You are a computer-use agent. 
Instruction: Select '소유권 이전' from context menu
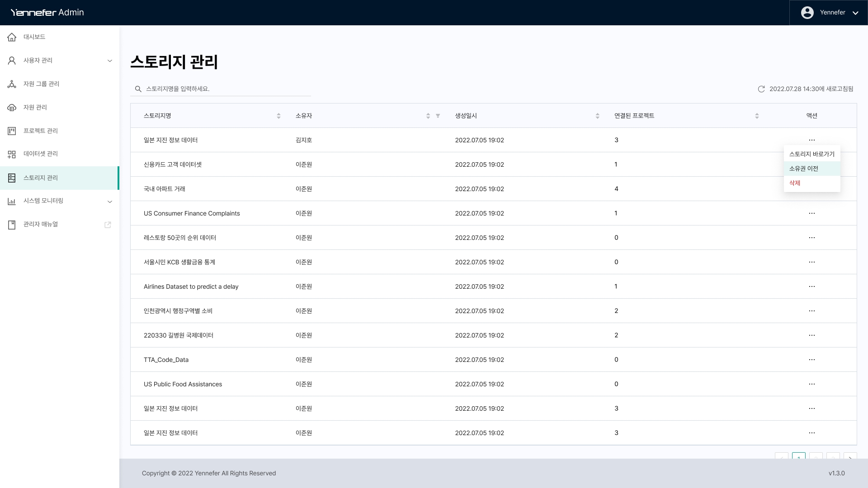[803, 169]
